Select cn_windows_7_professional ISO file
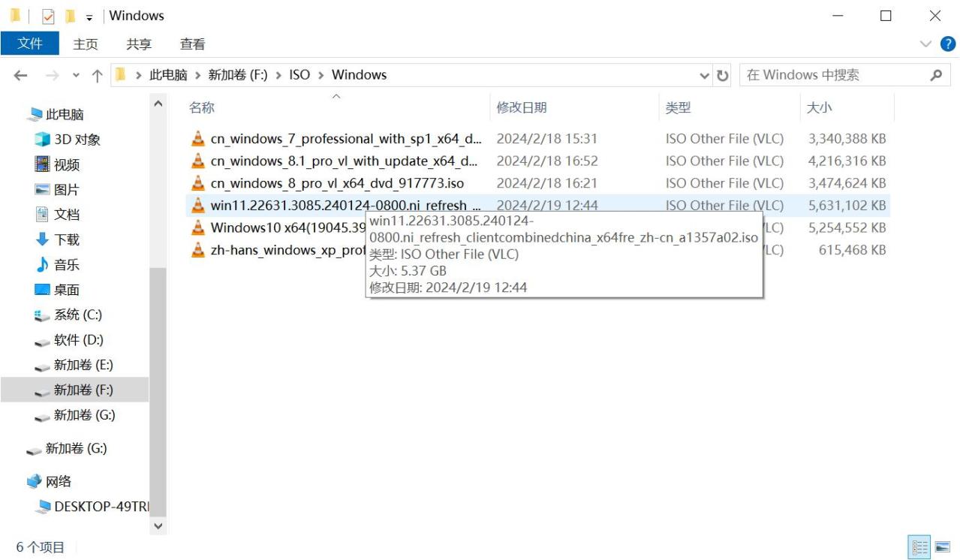The height and width of the screenshot is (560, 960). coord(345,139)
